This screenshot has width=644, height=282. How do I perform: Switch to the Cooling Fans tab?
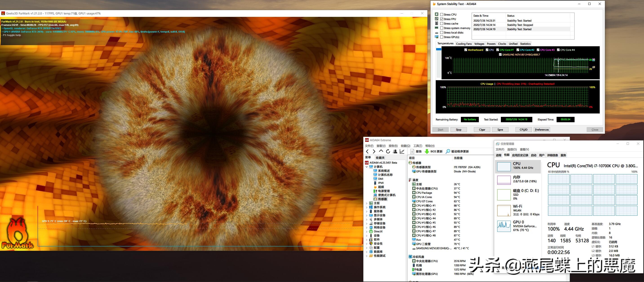[464, 44]
